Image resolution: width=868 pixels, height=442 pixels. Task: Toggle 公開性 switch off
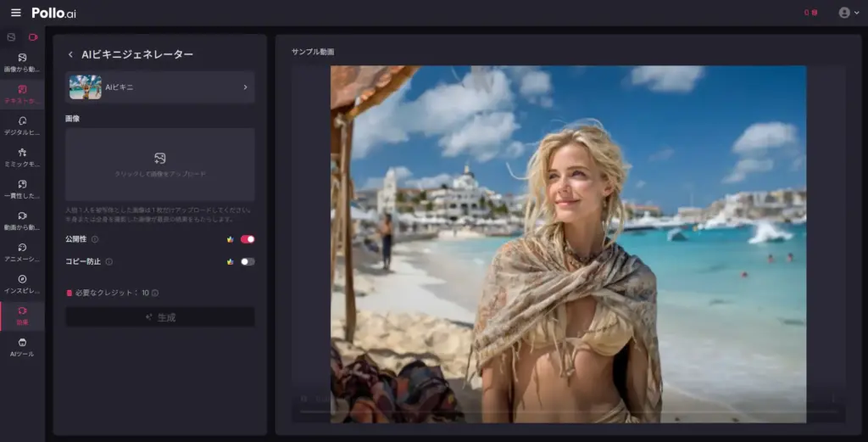point(248,239)
